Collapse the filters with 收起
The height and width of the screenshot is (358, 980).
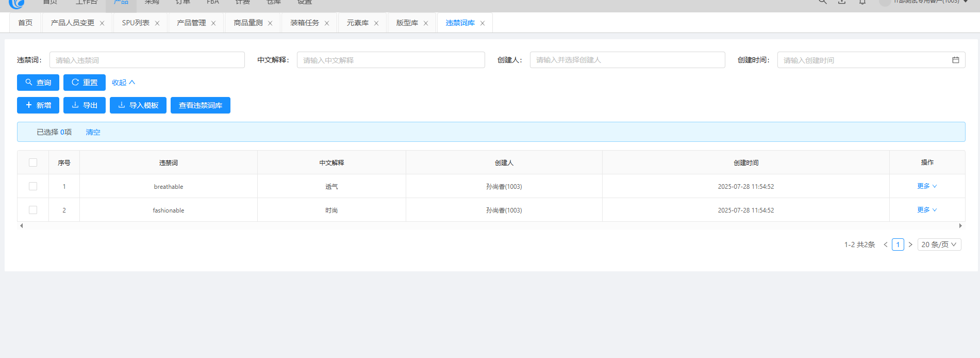[x=123, y=83]
